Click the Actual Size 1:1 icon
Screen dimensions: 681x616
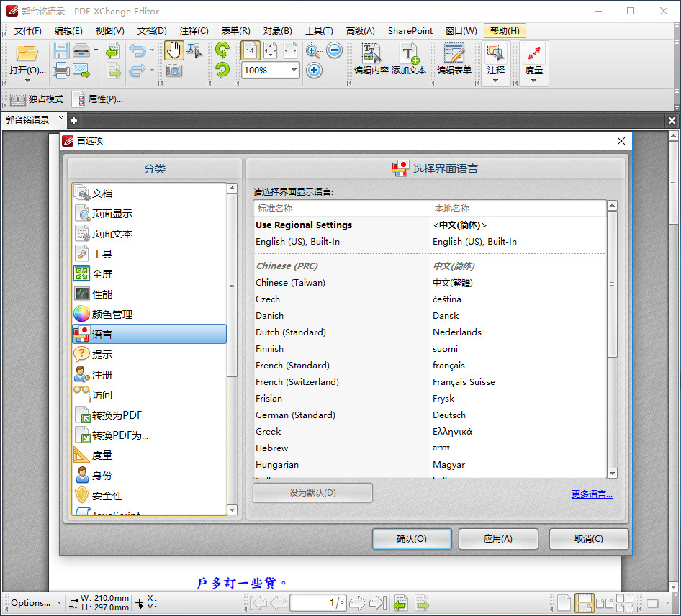point(251,51)
